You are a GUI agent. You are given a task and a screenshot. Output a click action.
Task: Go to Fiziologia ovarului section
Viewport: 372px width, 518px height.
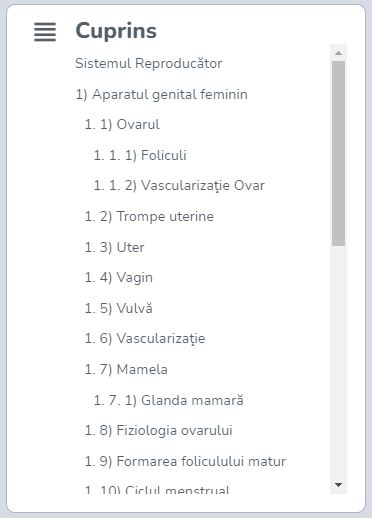[x=158, y=430]
